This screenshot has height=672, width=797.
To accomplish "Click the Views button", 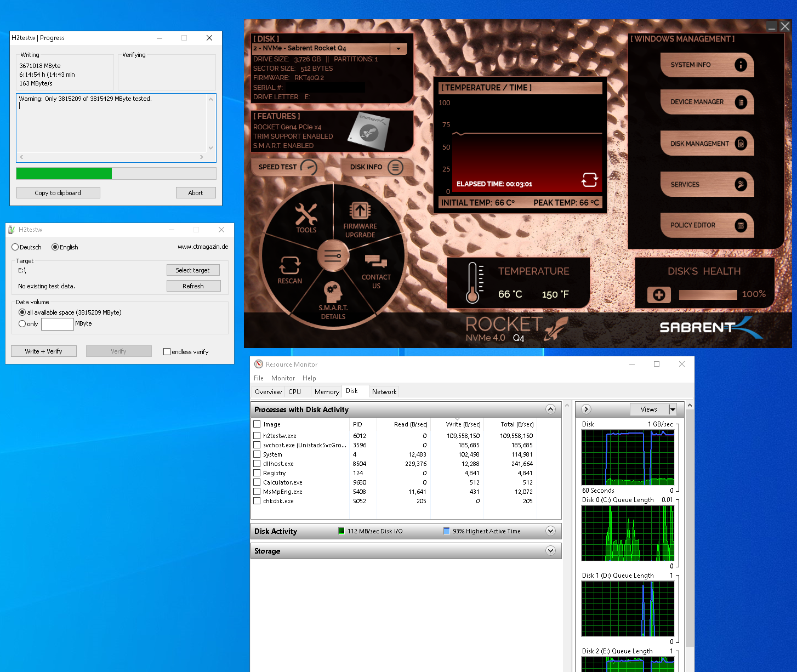I will tap(650, 409).
